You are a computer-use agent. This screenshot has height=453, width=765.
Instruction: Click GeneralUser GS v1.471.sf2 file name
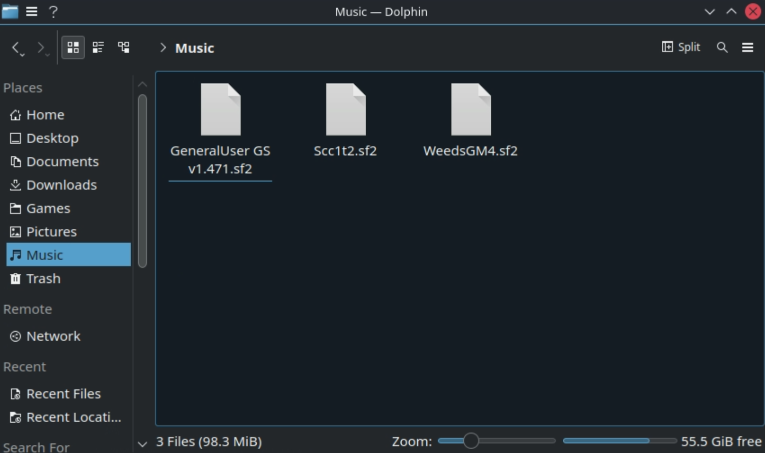pyautogui.click(x=220, y=159)
